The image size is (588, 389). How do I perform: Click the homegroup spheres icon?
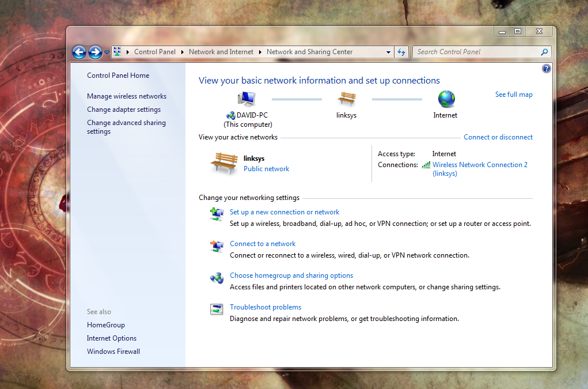pyautogui.click(x=217, y=278)
